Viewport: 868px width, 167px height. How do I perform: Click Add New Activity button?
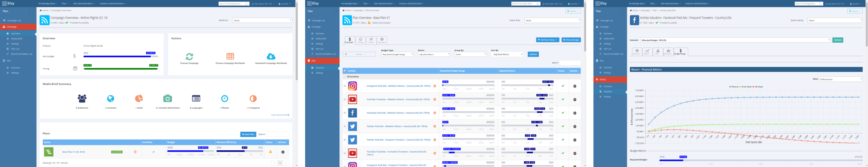pos(547,40)
